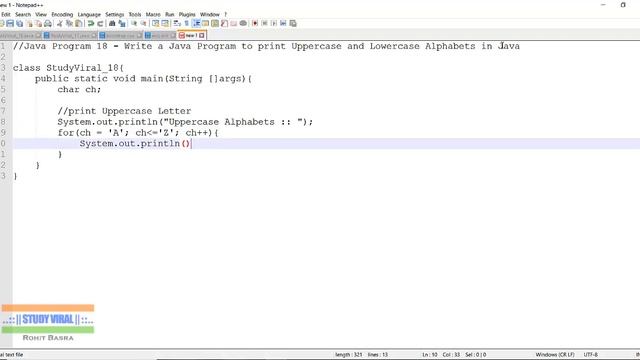This screenshot has height=360, width=640.
Task: Click 'Windows (CR LF)' in status bar
Action: pyautogui.click(x=555, y=355)
